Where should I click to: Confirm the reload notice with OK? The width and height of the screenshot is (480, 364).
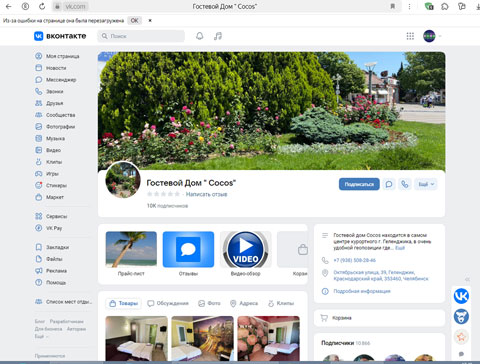point(134,21)
